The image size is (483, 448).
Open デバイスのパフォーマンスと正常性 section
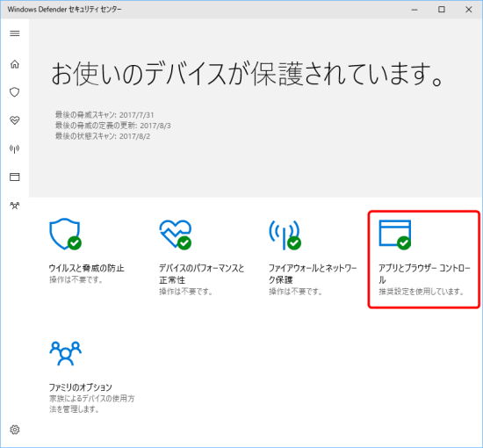pos(201,274)
